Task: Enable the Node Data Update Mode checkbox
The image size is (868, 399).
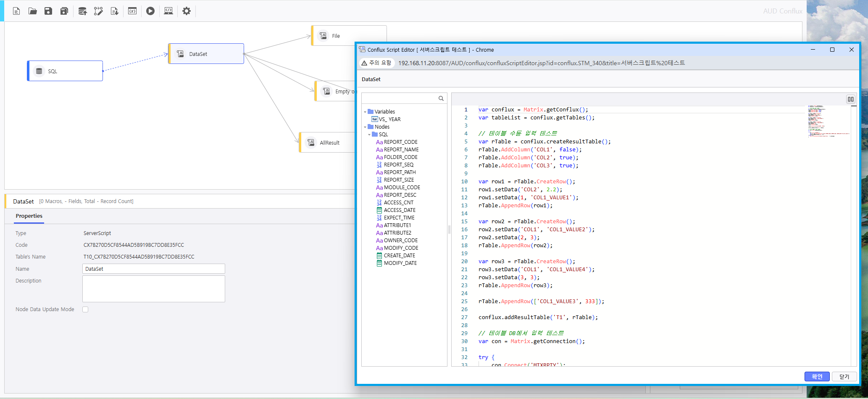Action: [x=85, y=309]
